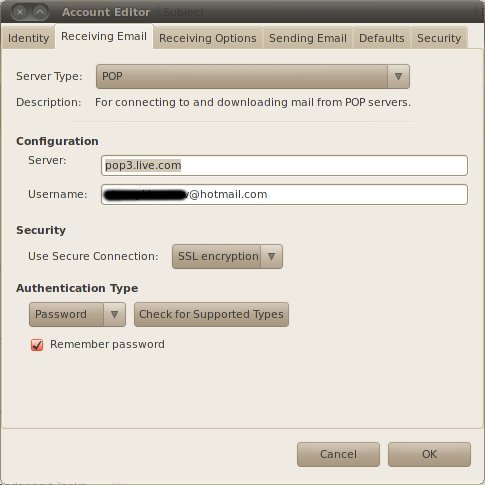Select the Receiving Email tab
Image resolution: width=485 pixels, height=485 pixels.
click(104, 36)
